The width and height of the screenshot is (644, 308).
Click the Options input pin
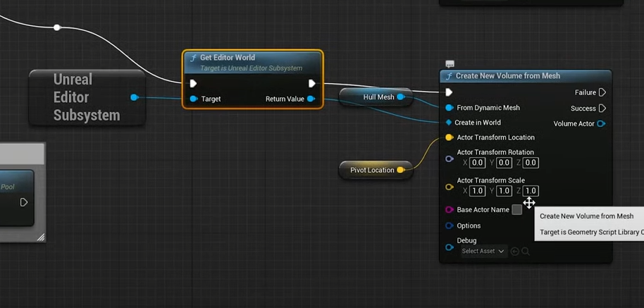click(x=450, y=226)
